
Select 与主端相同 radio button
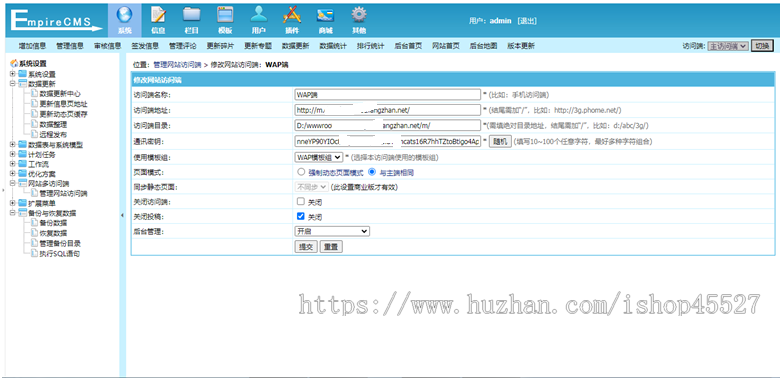[372, 172]
